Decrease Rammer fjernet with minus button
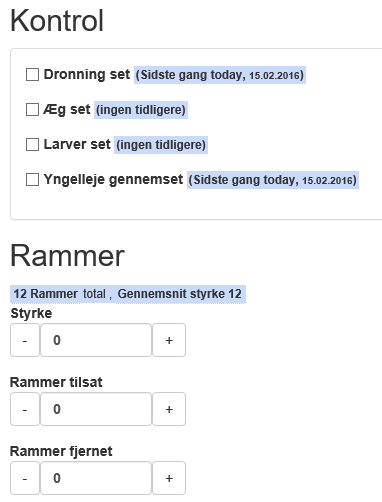 tap(25, 478)
